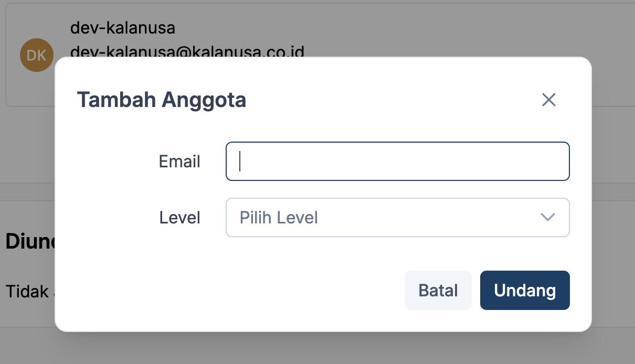Viewport: 635px width, 364px height.
Task: Click the blinking text cursor in Email
Action: click(240, 162)
